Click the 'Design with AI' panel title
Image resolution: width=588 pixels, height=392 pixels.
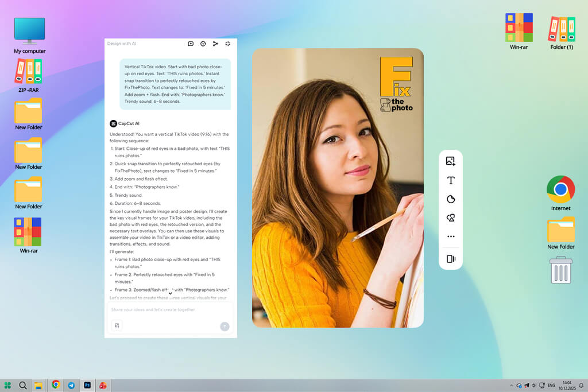point(122,44)
